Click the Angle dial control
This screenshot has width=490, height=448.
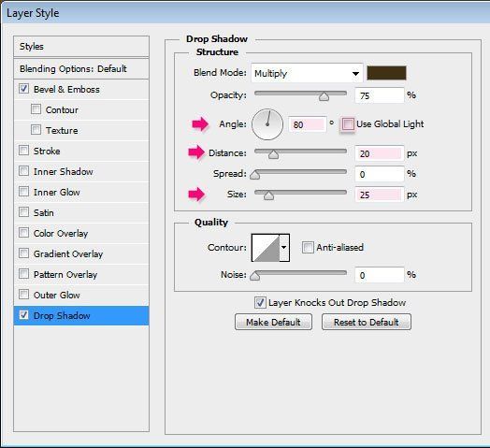[x=267, y=124]
